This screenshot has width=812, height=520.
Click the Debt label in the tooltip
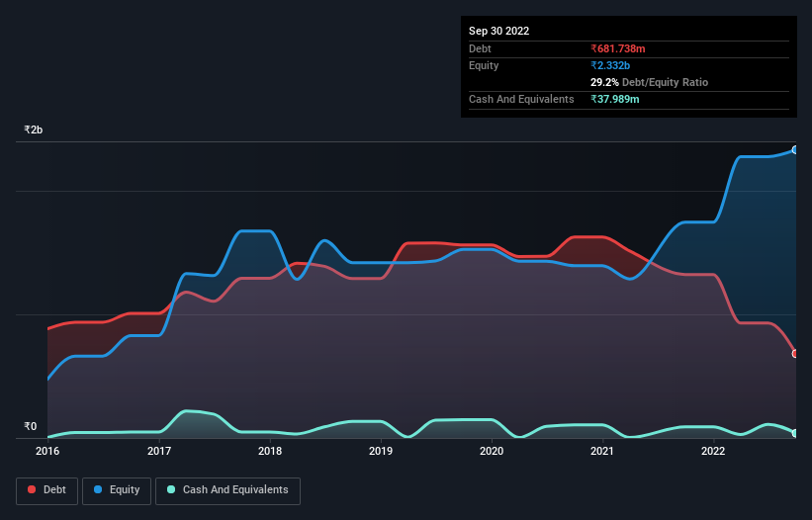click(480, 48)
